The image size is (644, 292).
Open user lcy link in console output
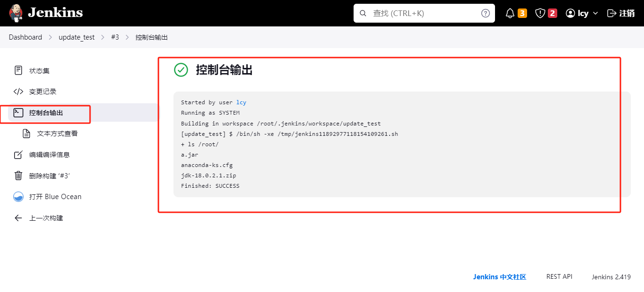tap(241, 102)
